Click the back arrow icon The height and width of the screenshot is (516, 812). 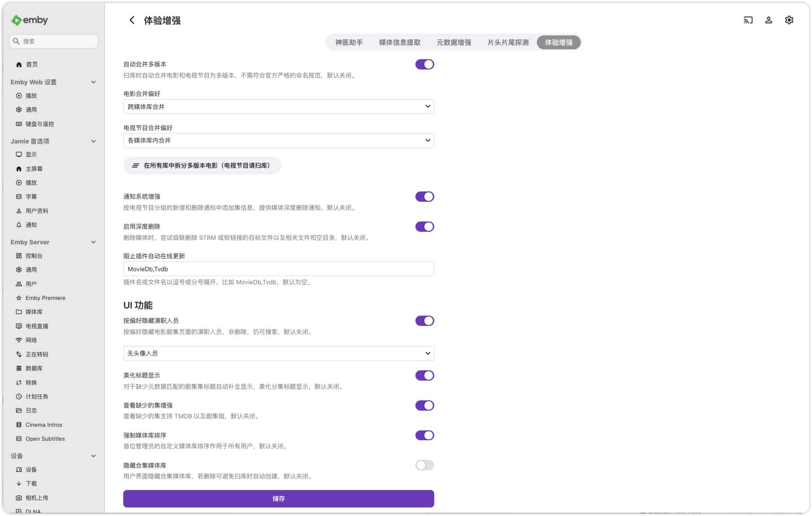132,20
